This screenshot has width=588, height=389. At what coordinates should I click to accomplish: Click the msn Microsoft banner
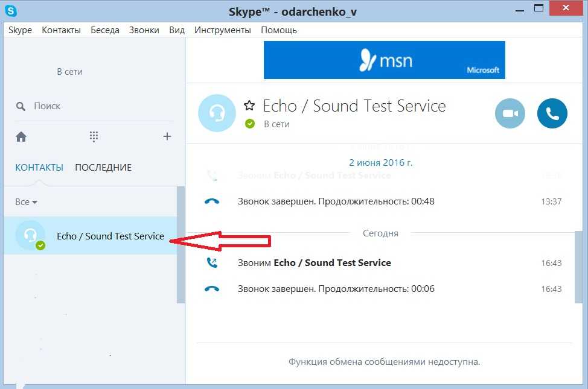(384, 60)
